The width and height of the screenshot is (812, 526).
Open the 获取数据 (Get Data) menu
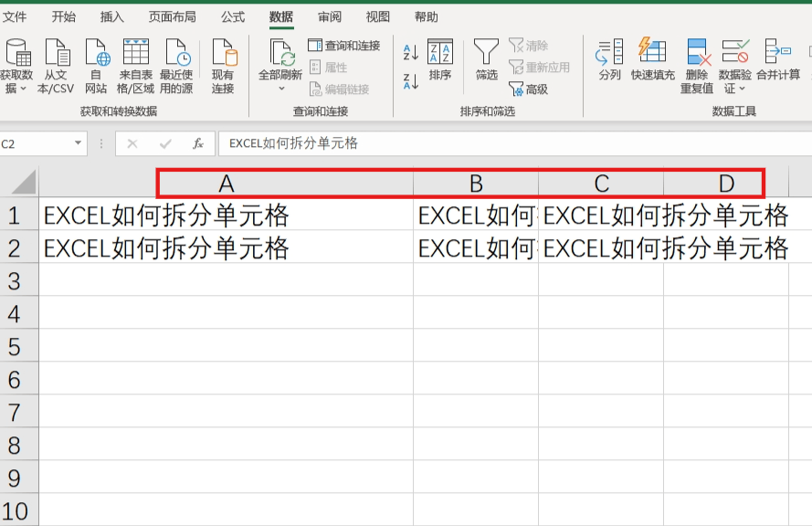[x=16, y=66]
